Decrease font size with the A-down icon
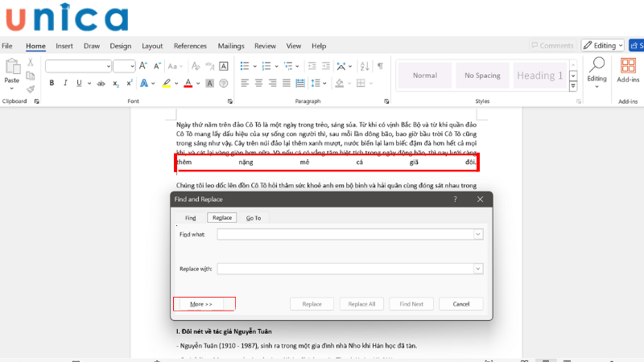Viewport: 644px width, 362px height. (157, 66)
